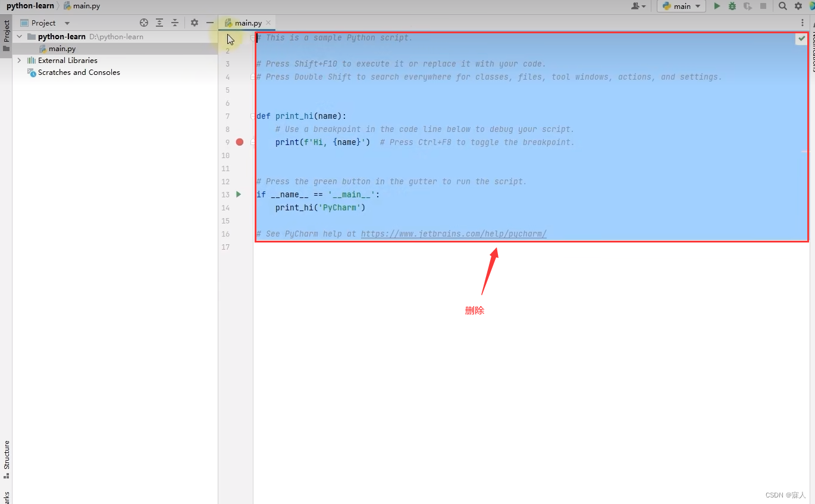This screenshot has width=815, height=504.
Task: Open the main run configuration dropdown
Action: [x=682, y=6]
